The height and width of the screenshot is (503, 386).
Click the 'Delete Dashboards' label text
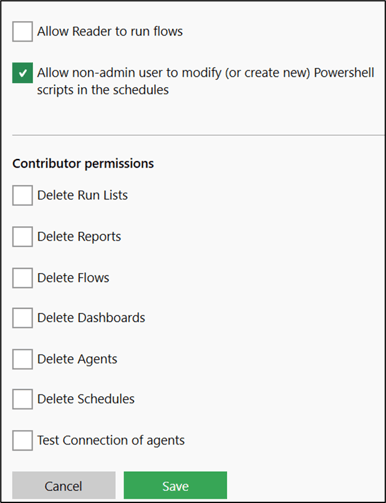[91, 318]
